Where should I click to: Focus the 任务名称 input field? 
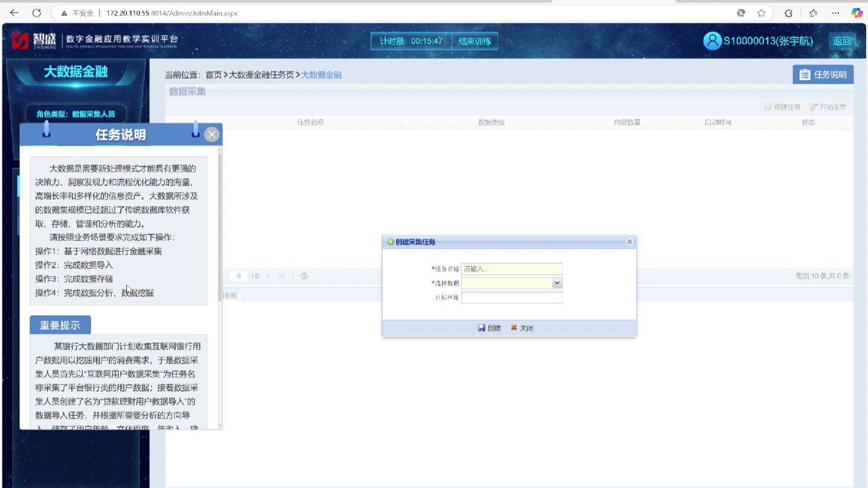512,269
